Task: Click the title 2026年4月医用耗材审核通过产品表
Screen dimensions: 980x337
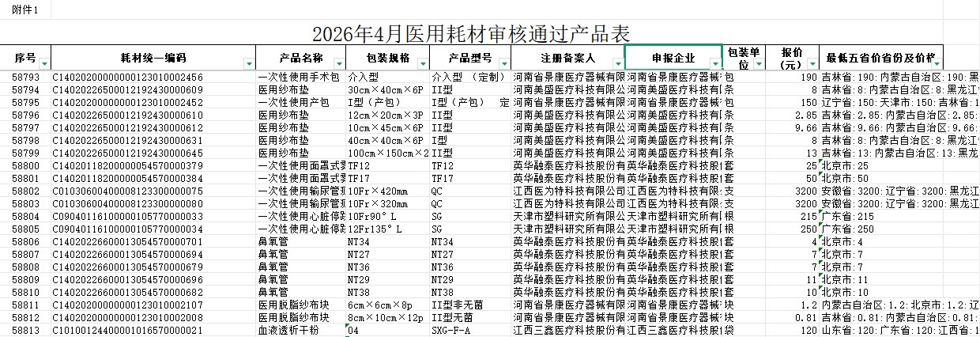Action: pyautogui.click(x=471, y=34)
